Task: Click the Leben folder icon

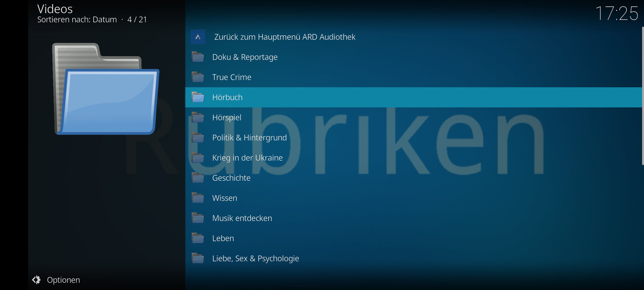Action: point(198,238)
